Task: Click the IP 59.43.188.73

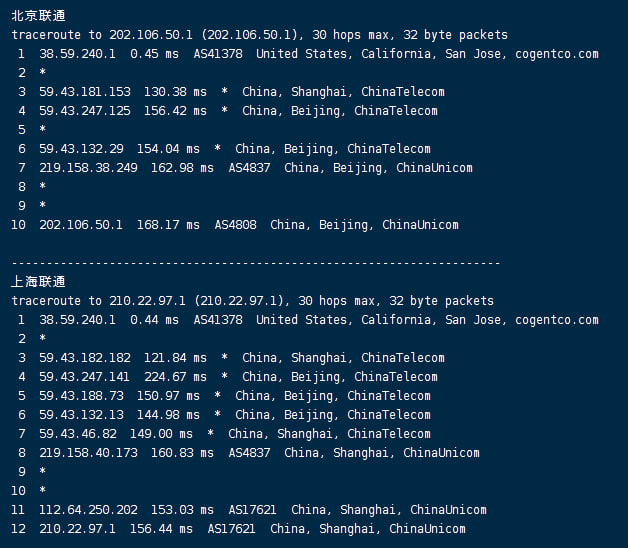Action: pos(81,396)
